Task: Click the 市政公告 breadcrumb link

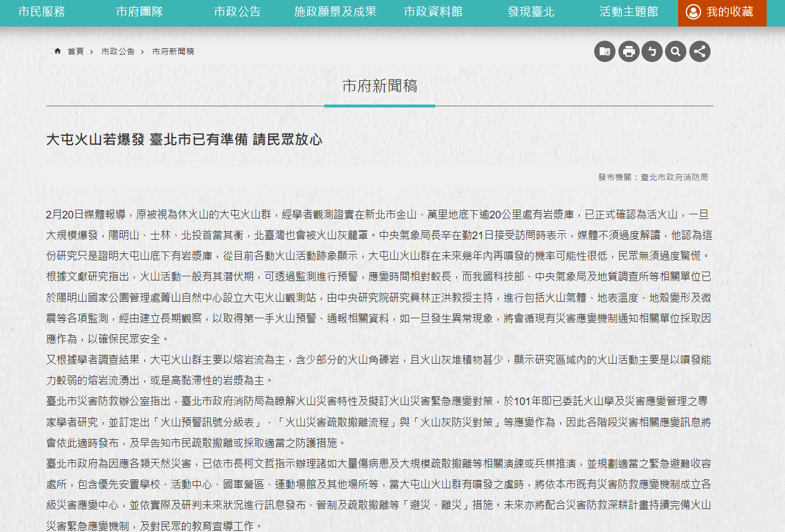Action: [x=118, y=52]
